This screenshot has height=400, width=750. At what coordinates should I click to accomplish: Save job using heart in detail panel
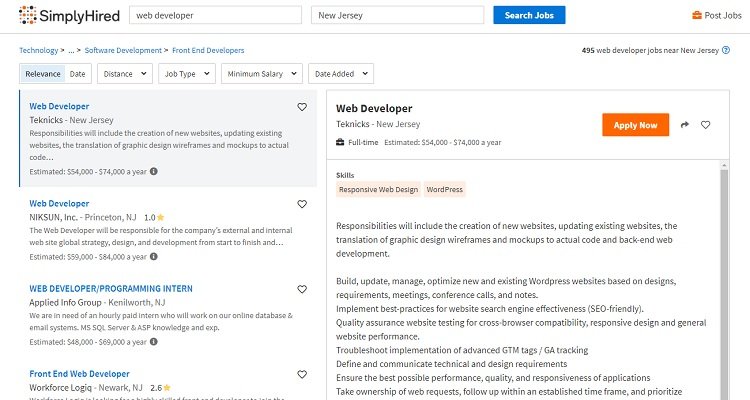point(706,125)
